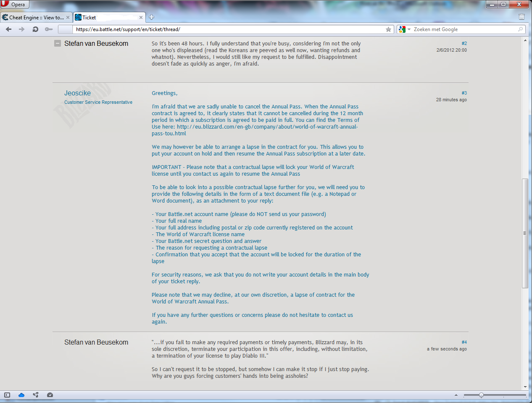Click the page scrollbar up arrow

pyautogui.click(x=525, y=40)
